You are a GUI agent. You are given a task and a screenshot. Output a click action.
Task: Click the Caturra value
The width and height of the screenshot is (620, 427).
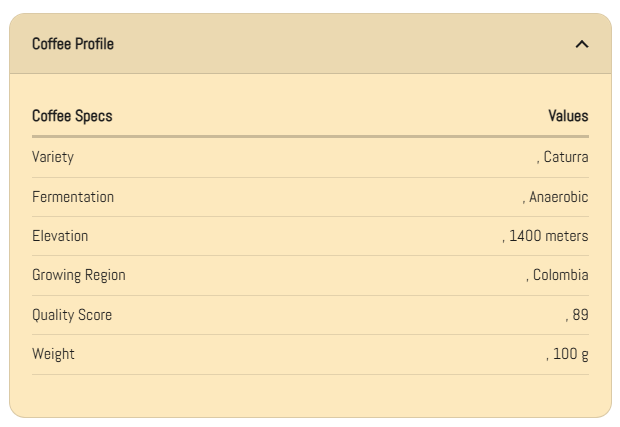click(565, 157)
